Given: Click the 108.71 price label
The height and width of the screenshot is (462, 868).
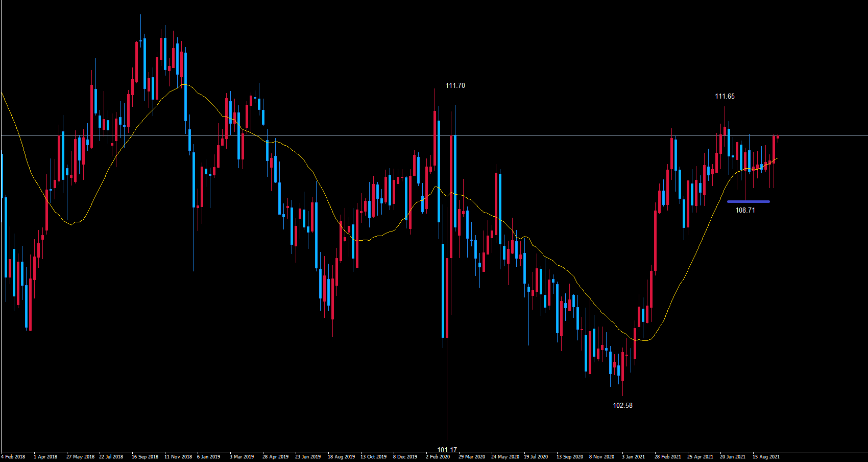Looking at the screenshot, I should point(745,210).
